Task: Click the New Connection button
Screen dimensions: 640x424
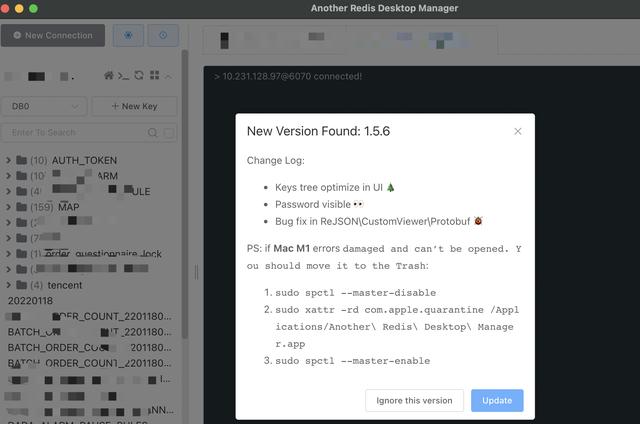Action: 53,36
